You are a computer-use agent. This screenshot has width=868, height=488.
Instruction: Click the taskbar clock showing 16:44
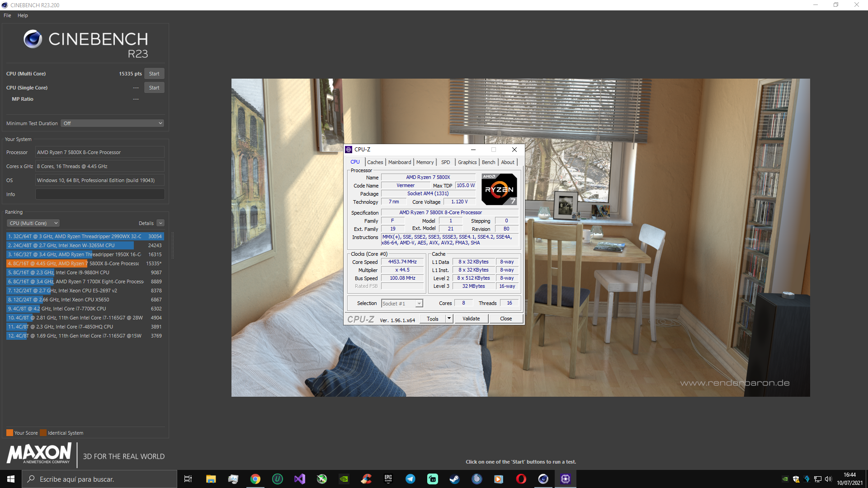849,479
